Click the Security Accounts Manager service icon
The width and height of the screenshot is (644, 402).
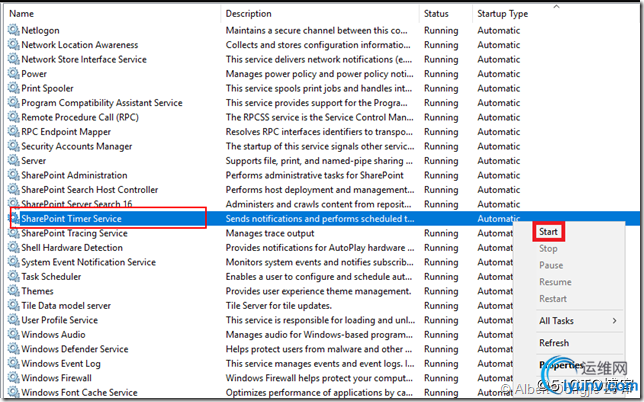click(14, 146)
